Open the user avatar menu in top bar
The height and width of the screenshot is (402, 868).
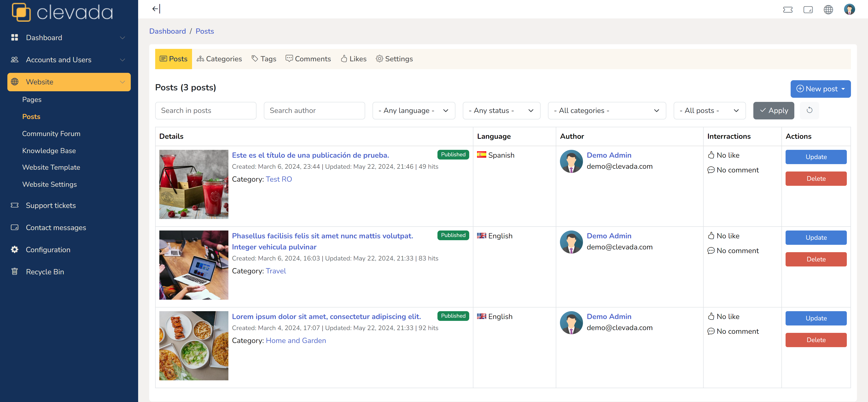click(x=849, y=9)
